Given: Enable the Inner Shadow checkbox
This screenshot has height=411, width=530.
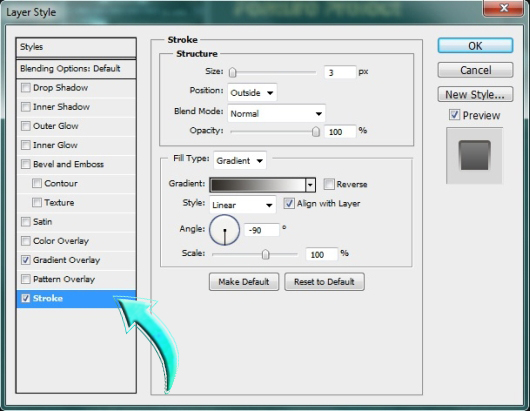Looking at the screenshot, I should (x=26, y=107).
